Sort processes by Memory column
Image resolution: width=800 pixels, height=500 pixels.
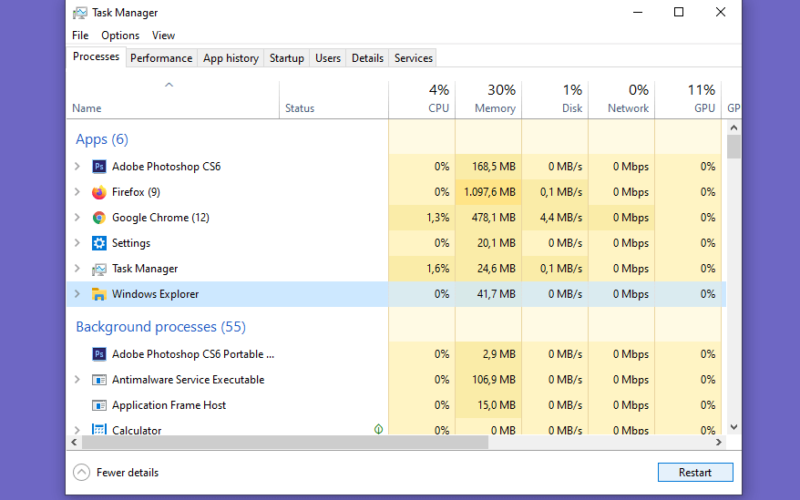click(x=488, y=100)
